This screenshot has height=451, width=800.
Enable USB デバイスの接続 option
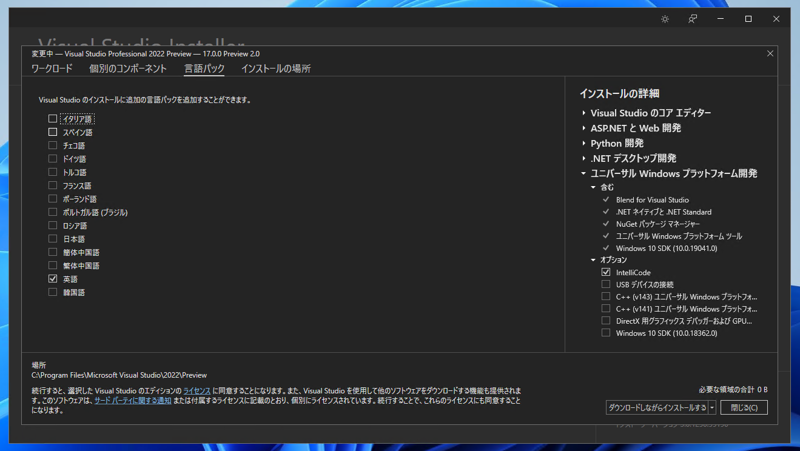click(606, 284)
